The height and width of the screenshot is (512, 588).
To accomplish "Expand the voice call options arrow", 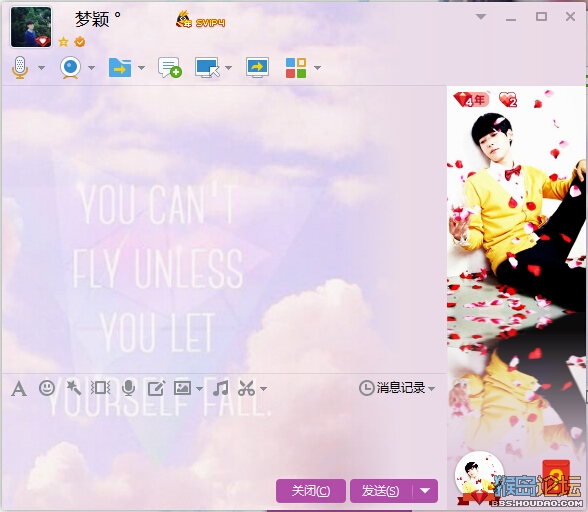I will pos(42,68).
